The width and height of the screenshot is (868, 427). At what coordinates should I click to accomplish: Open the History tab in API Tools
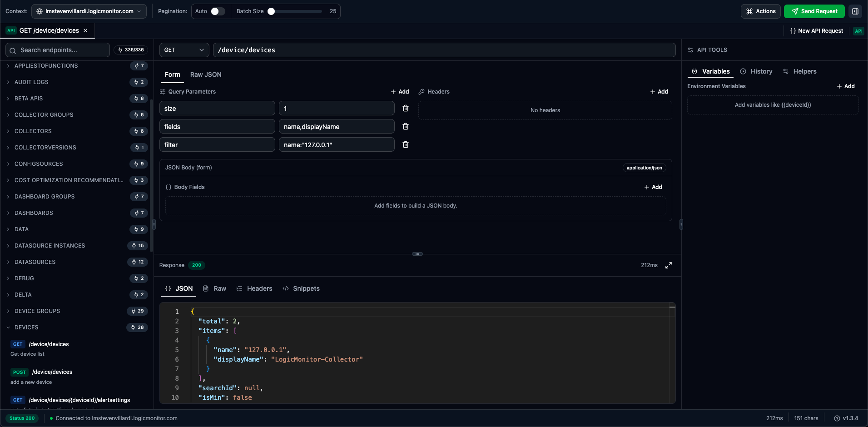pyautogui.click(x=756, y=71)
